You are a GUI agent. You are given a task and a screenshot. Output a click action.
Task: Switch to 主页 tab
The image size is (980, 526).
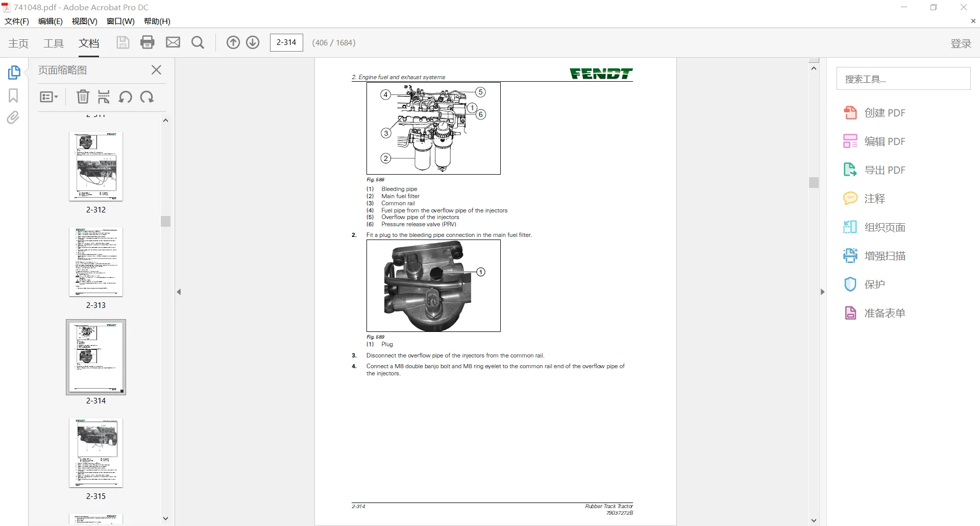18,43
